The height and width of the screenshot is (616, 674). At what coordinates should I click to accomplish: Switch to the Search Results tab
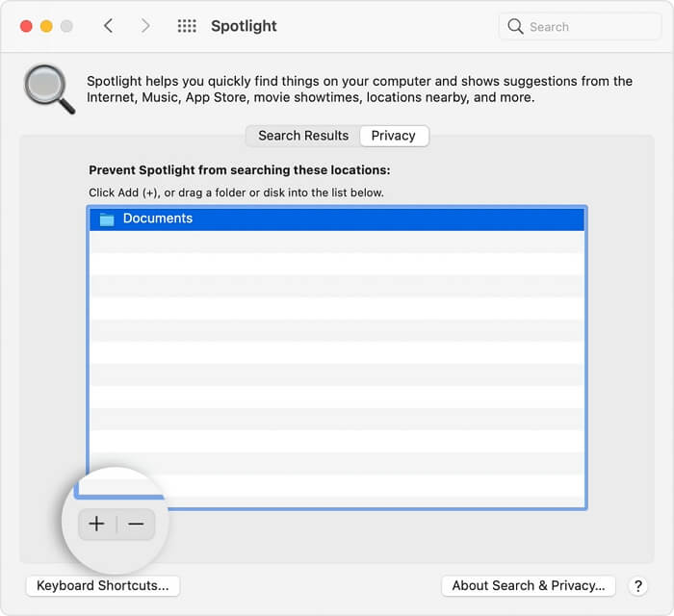[x=303, y=136]
